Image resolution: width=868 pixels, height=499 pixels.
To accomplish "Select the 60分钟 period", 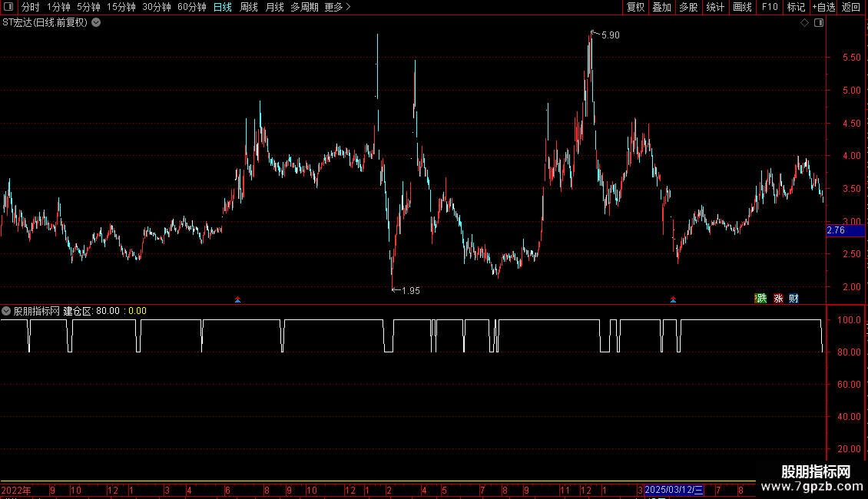I will pos(192,7).
